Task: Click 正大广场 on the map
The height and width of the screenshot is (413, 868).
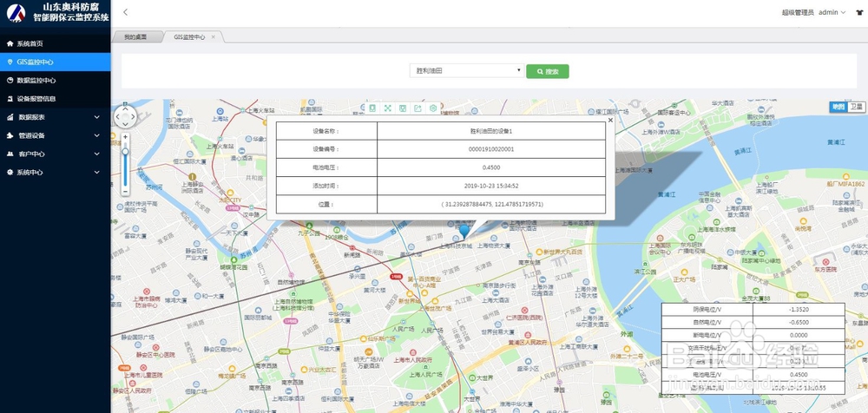Action: [683, 279]
